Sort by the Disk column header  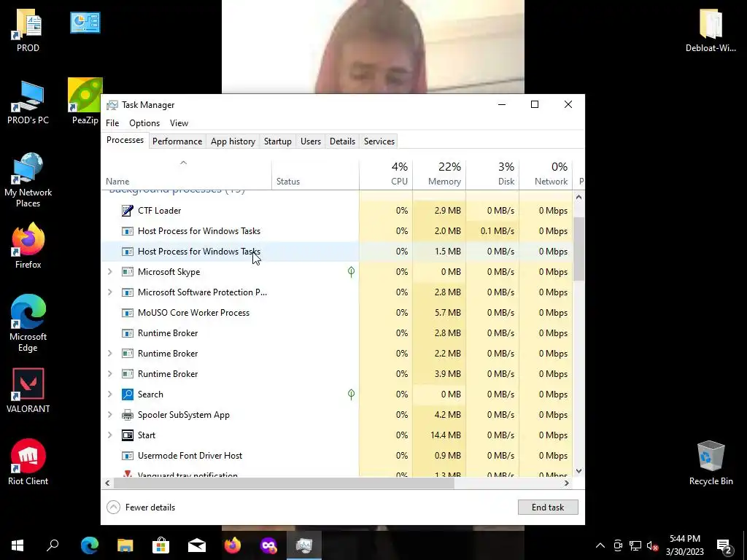pyautogui.click(x=492, y=174)
